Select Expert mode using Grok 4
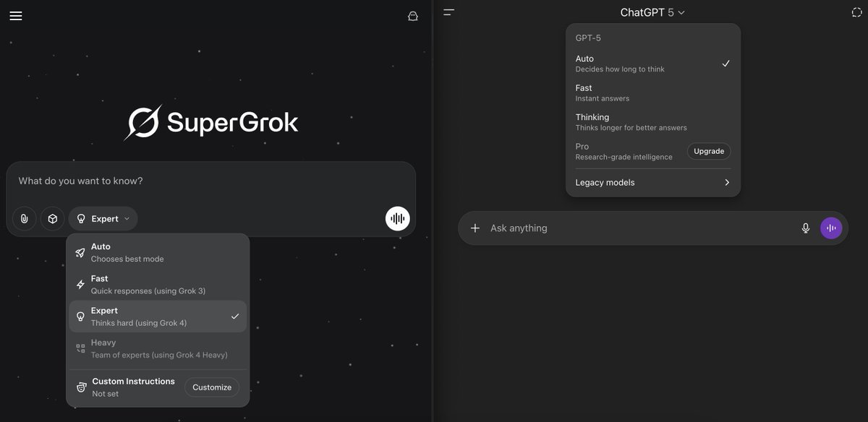The width and height of the screenshot is (868, 422). 158,316
